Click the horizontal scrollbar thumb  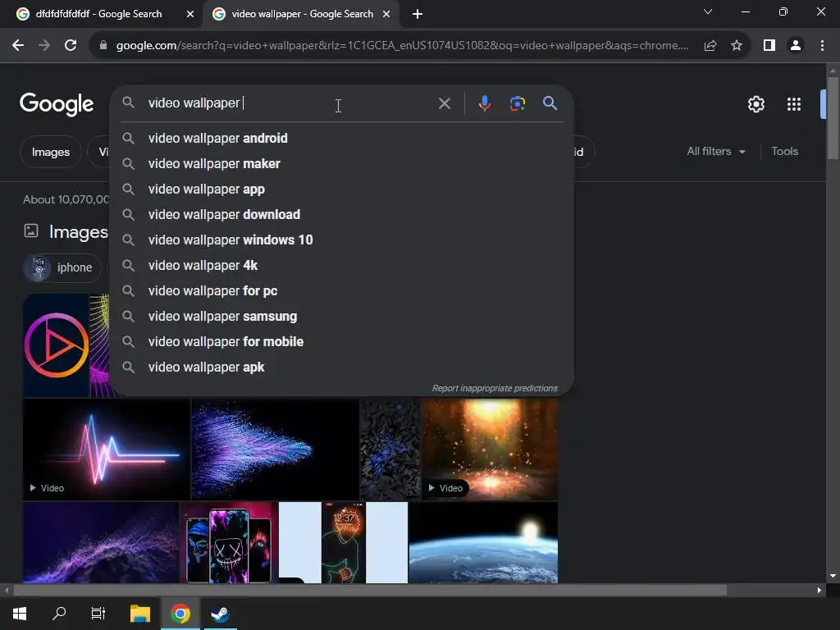tap(370, 591)
